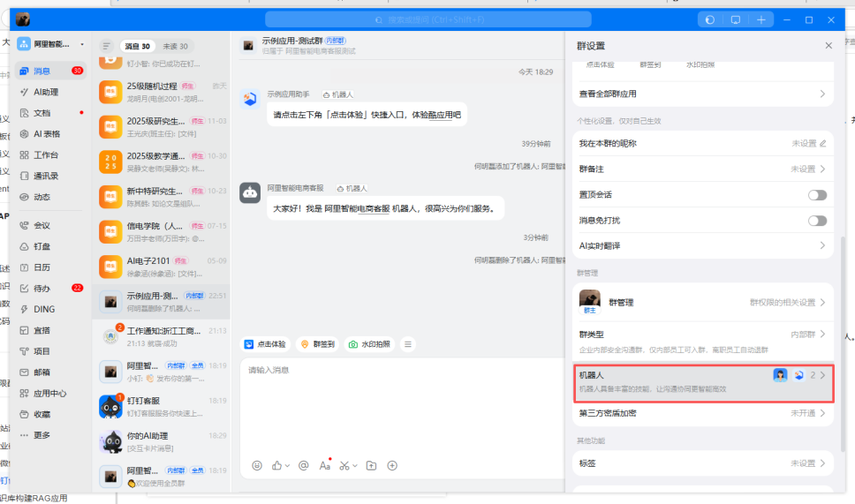Click the 群设置 panel scrollbar

(x=843, y=343)
